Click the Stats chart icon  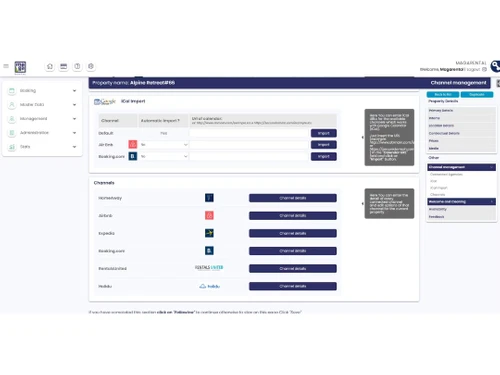pyautogui.click(x=12, y=147)
